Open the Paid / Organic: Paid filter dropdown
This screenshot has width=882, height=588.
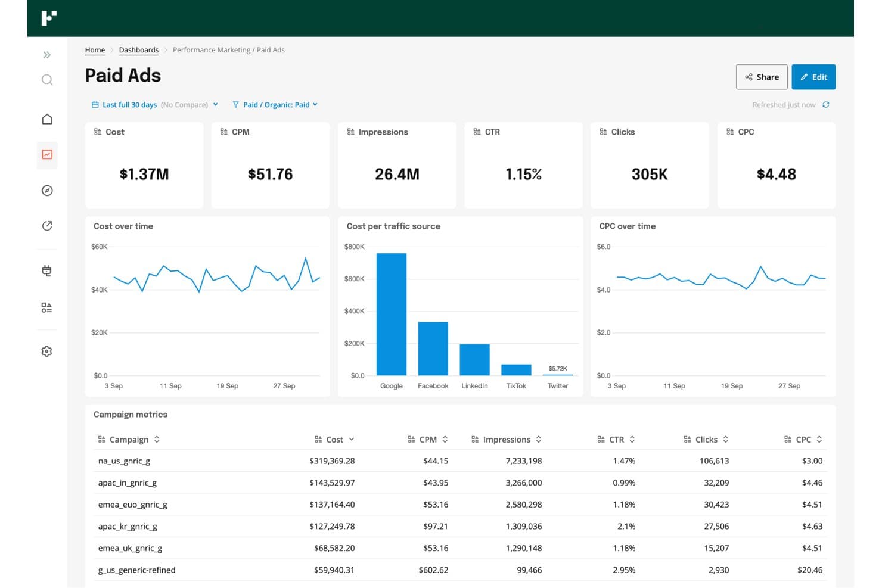[x=275, y=105]
